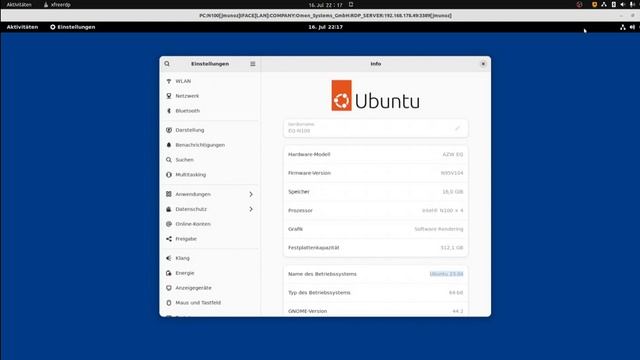Image resolution: width=640 pixels, height=360 pixels.
Task: Open Aktivitäten in the remote session bar
Action: [22, 27]
